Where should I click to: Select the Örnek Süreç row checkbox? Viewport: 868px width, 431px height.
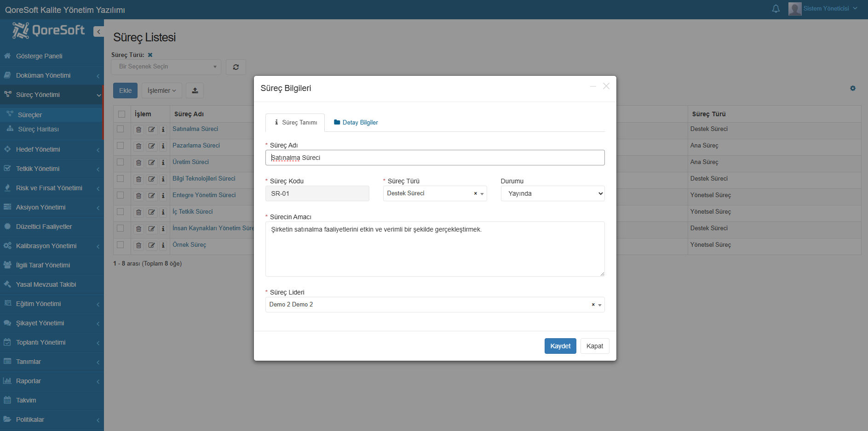tap(121, 245)
